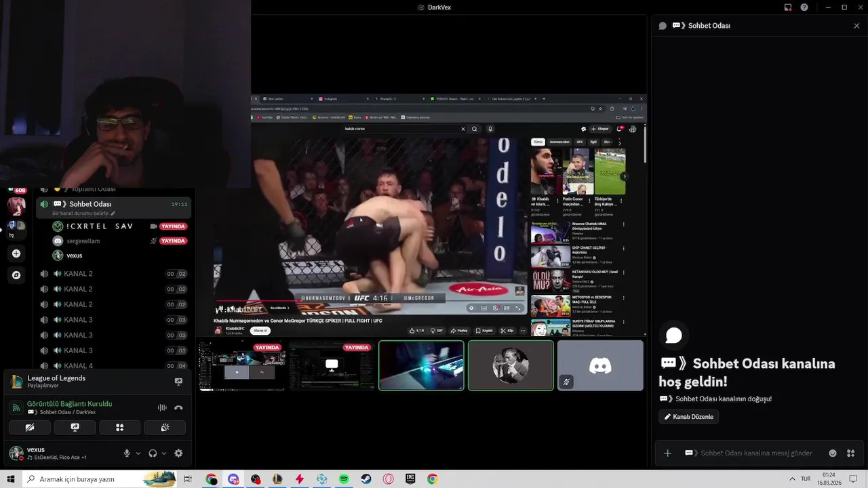Click Kanalı Düzenle button
The height and width of the screenshot is (488, 868).
pos(688,417)
